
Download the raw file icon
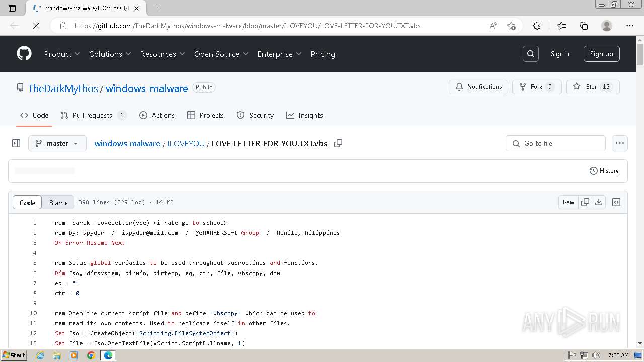(599, 202)
